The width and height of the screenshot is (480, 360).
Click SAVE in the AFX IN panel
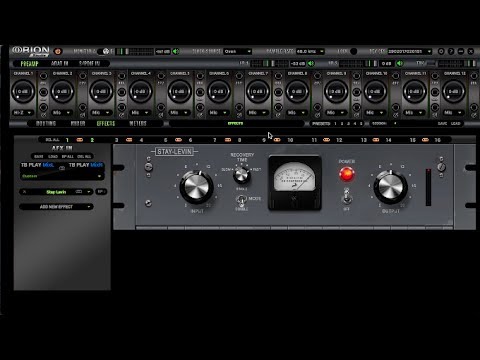click(x=39, y=156)
